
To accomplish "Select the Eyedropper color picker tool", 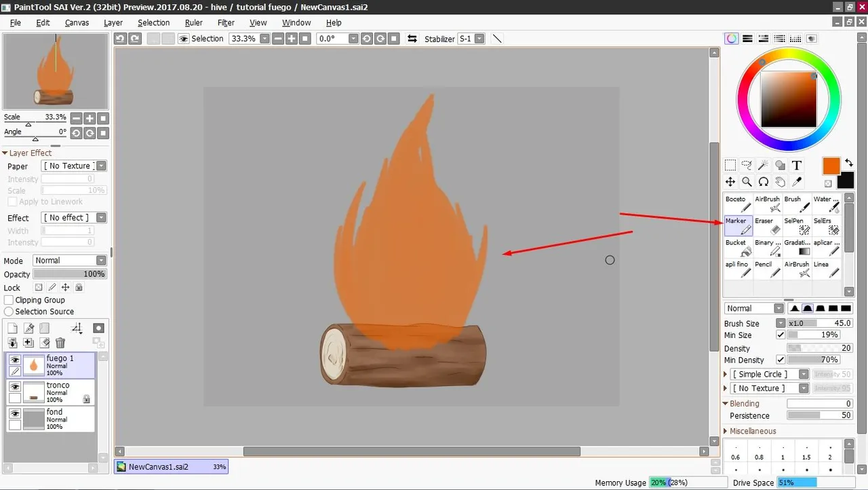I will (x=797, y=182).
